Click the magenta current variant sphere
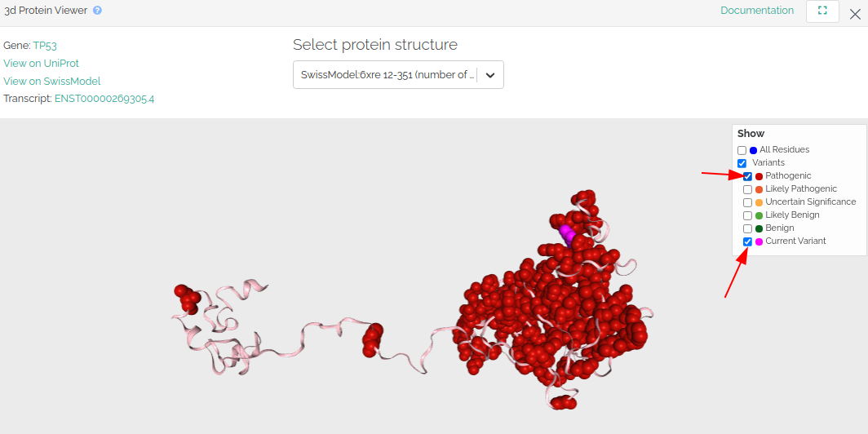Screen dimensions: 868x434 (566, 233)
